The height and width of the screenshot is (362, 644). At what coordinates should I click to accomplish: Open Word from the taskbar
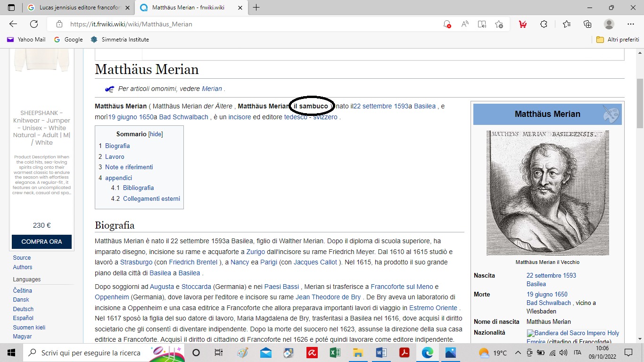point(381,353)
